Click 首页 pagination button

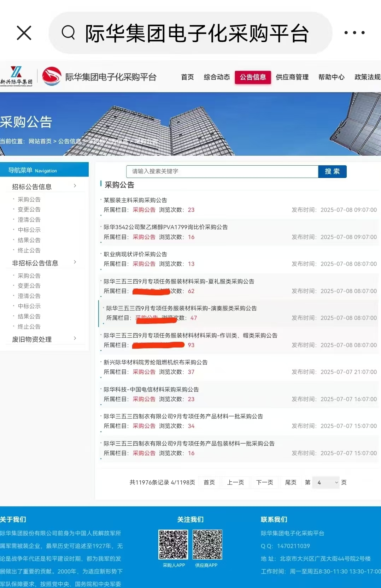209,482
